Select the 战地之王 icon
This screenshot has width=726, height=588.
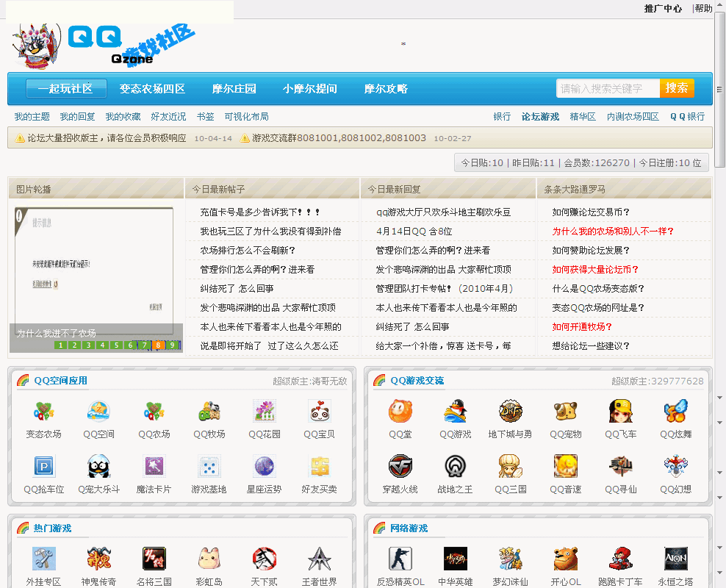click(x=455, y=466)
